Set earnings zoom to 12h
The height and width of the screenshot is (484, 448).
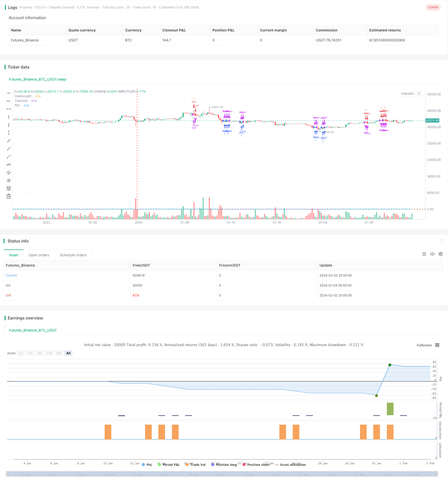click(x=49, y=353)
